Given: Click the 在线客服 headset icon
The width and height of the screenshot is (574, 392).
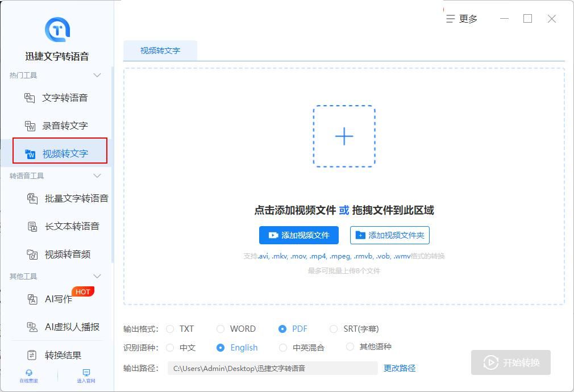Looking at the screenshot, I should pos(29,373).
